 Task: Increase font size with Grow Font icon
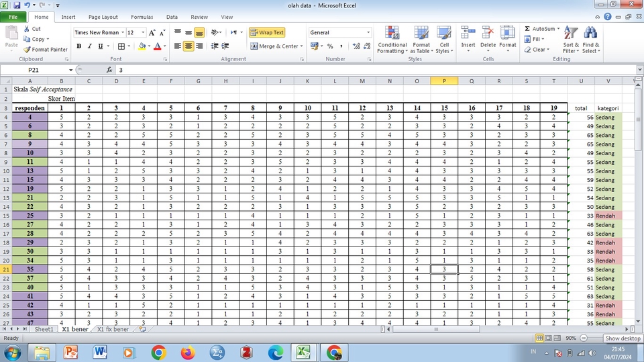click(152, 32)
